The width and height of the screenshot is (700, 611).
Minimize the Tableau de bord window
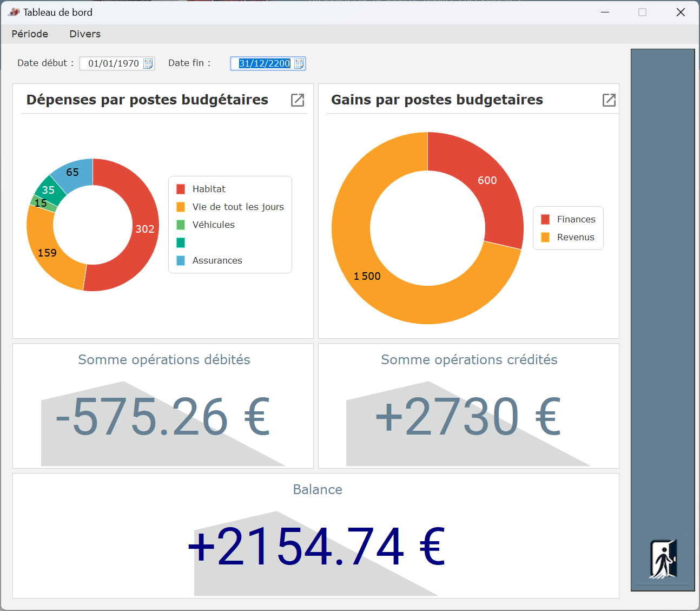coord(605,12)
